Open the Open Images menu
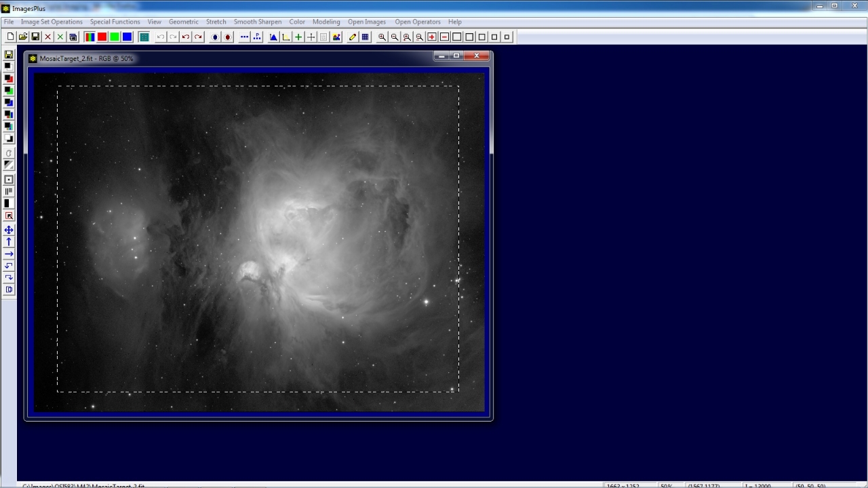 367,22
